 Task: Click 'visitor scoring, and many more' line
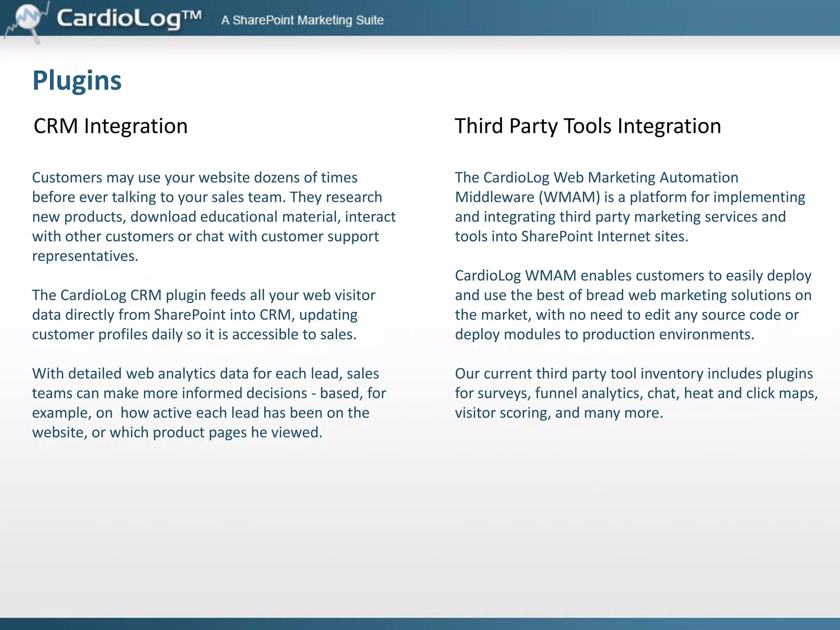click(559, 413)
